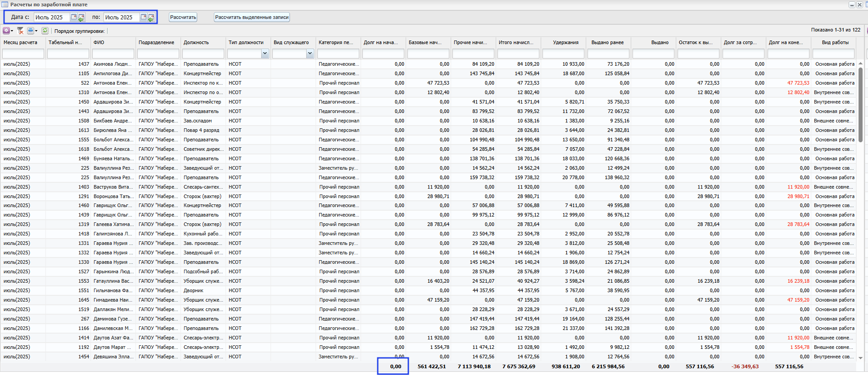Click the 'Дата с' month field showing Июль 2025
Image resolution: width=868 pixels, height=375 pixels.
(52, 17)
